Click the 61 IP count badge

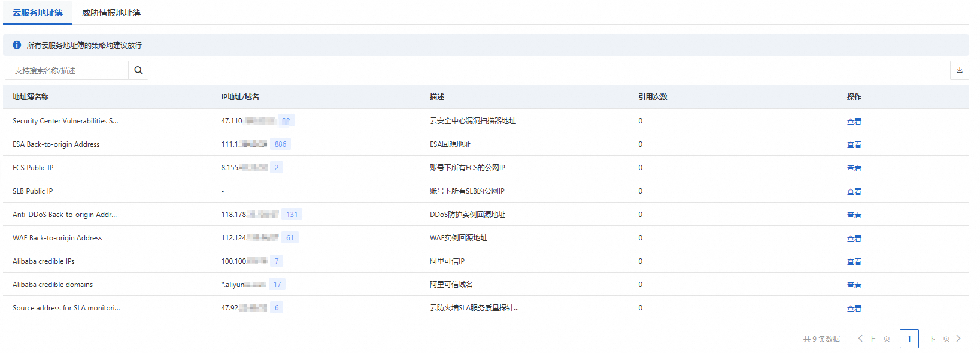[290, 237]
